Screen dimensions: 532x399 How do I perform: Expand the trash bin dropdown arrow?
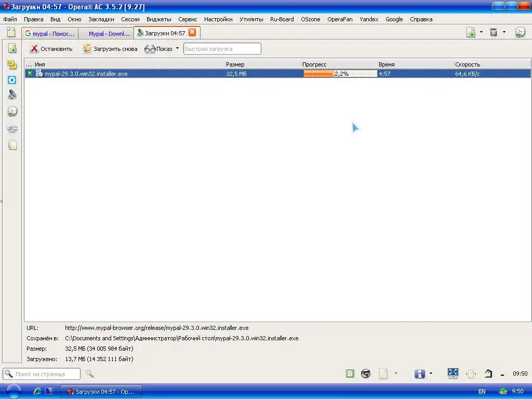tap(504, 32)
